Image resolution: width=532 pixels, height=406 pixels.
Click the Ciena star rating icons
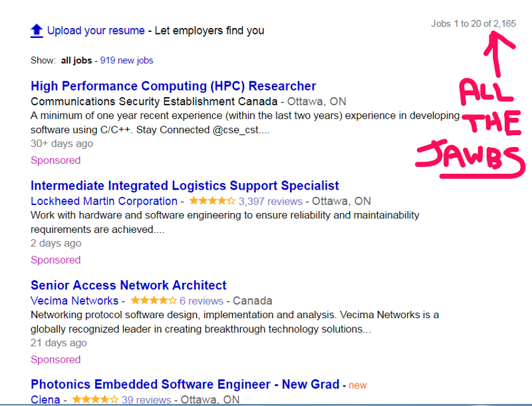tap(95, 399)
